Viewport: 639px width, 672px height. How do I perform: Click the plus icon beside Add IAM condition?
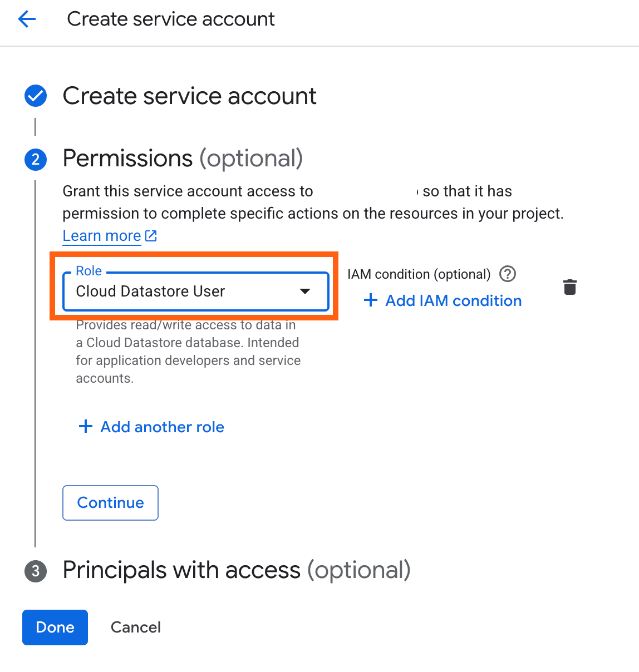(370, 300)
